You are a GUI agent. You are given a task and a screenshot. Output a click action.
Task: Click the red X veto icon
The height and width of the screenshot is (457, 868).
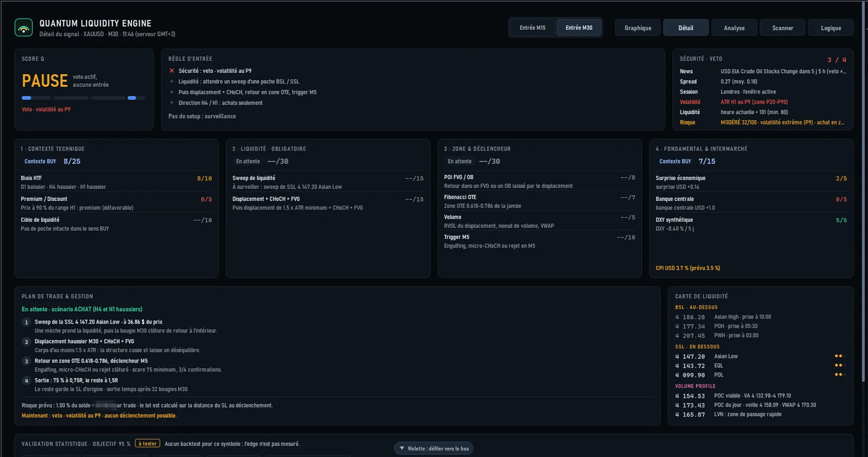pos(171,71)
